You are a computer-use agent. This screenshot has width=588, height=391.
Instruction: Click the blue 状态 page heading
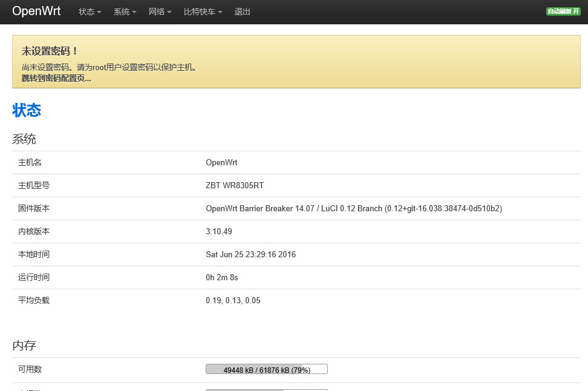point(27,110)
